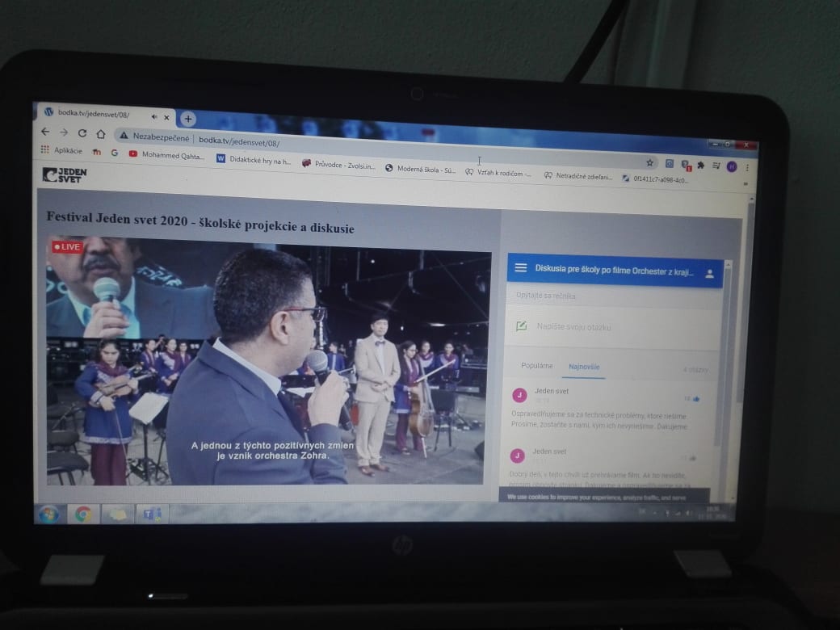Open the browser home page
The height and width of the screenshot is (630, 840).
coord(101,134)
